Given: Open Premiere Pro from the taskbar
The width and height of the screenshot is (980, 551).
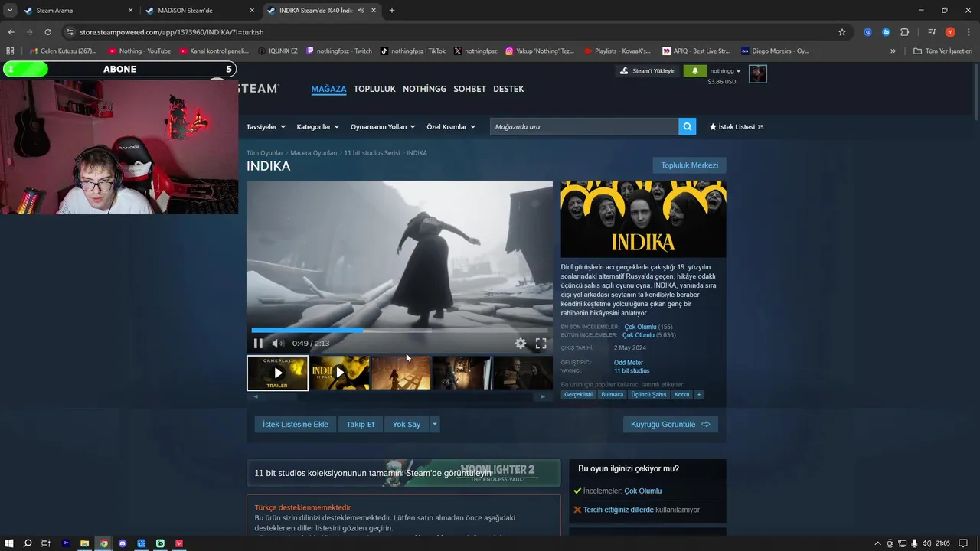Looking at the screenshot, I should pyautogui.click(x=66, y=543).
